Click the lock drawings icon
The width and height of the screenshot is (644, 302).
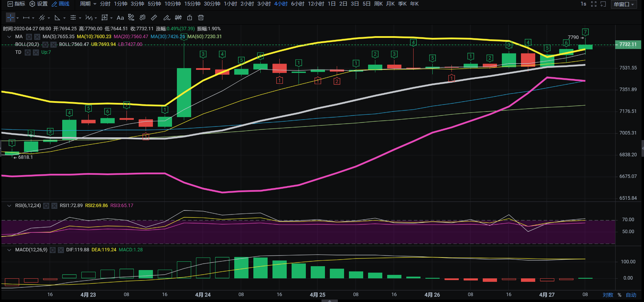pyautogui.click(x=189, y=18)
